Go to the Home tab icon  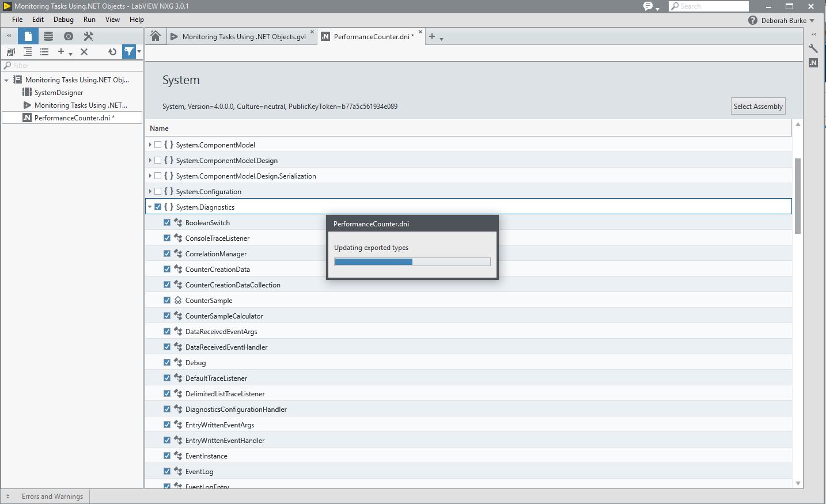click(x=155, y=36)
